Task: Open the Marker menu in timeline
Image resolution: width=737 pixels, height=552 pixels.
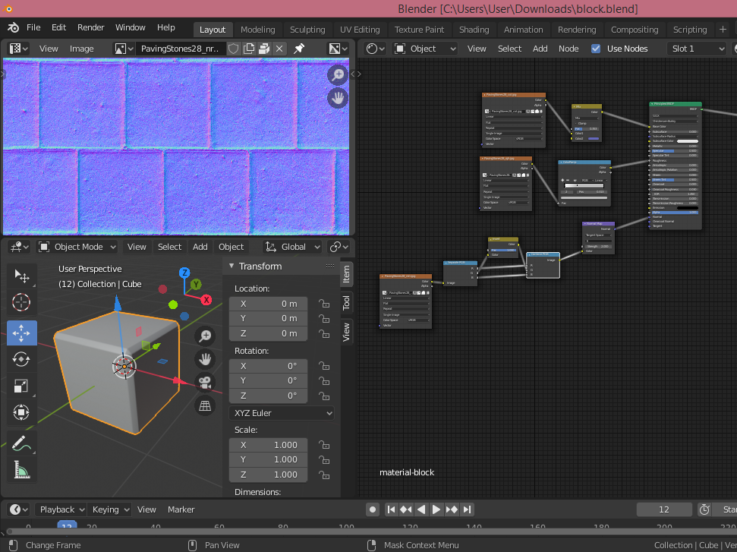Action: pyautogui.click(x=181, y=510)
